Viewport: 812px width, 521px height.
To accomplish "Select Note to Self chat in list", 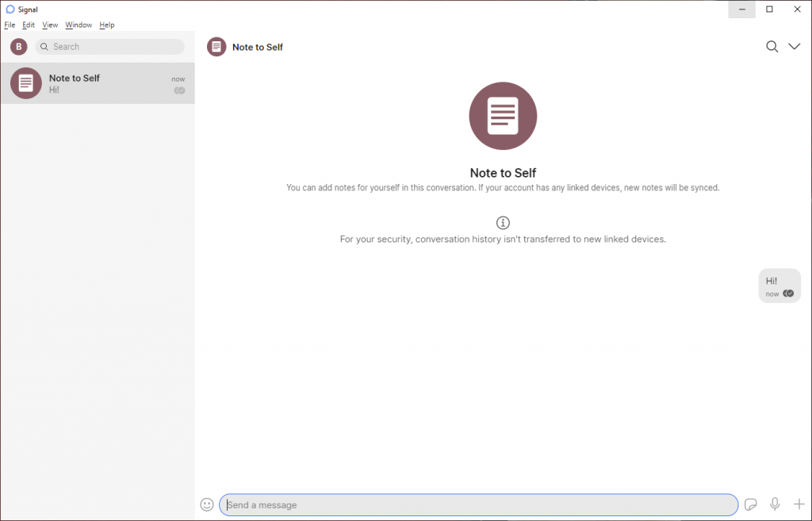I will (x=98, y=83).
